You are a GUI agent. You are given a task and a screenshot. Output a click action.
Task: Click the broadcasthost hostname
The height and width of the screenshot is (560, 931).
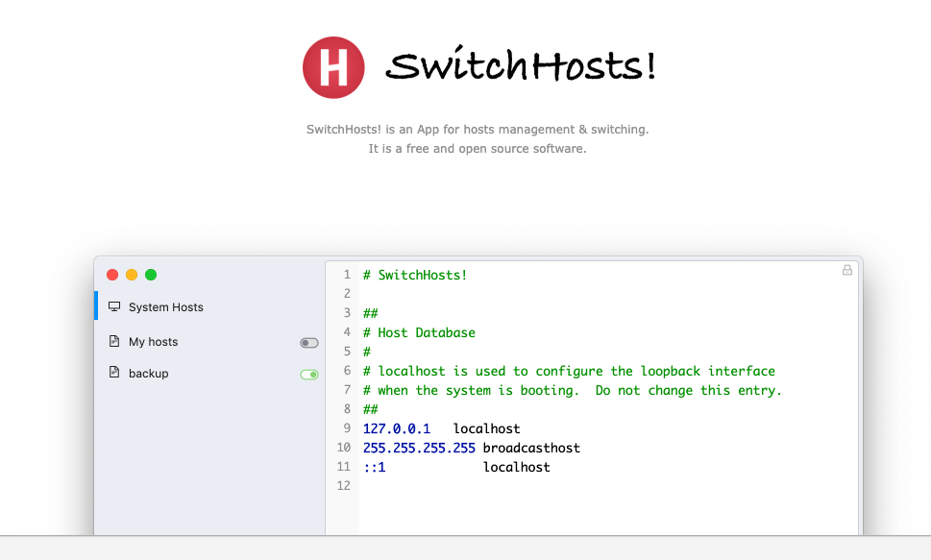point(531,448)
